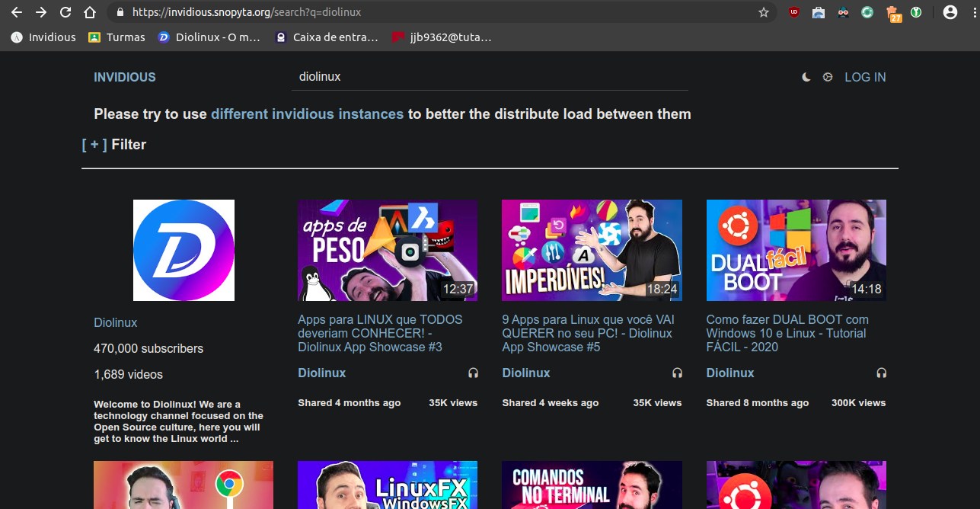Listen to Apps para LINUX video audio-only

pos(473,373)
